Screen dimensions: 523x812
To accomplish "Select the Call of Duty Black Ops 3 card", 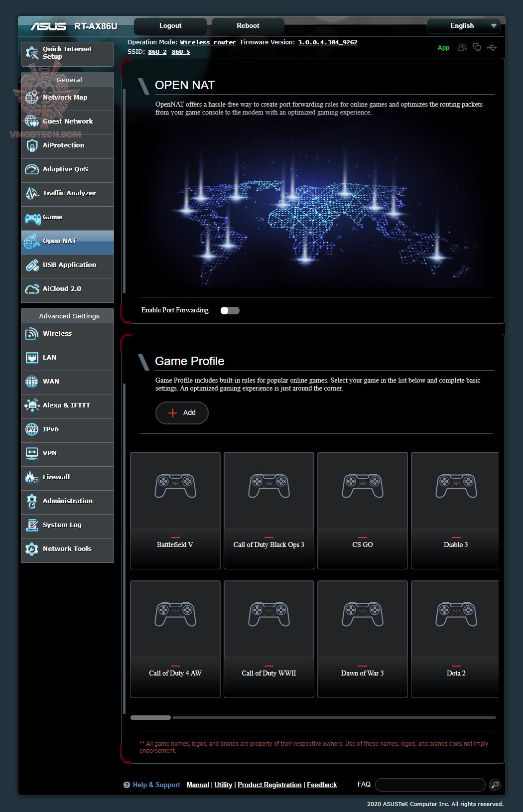I will [x=269, y=511].
